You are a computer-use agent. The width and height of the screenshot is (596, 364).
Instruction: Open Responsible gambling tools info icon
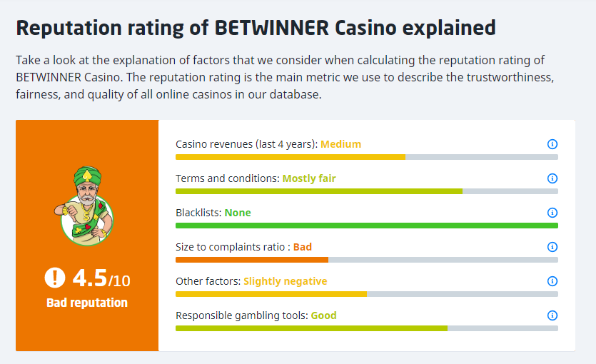pos(552,315)
